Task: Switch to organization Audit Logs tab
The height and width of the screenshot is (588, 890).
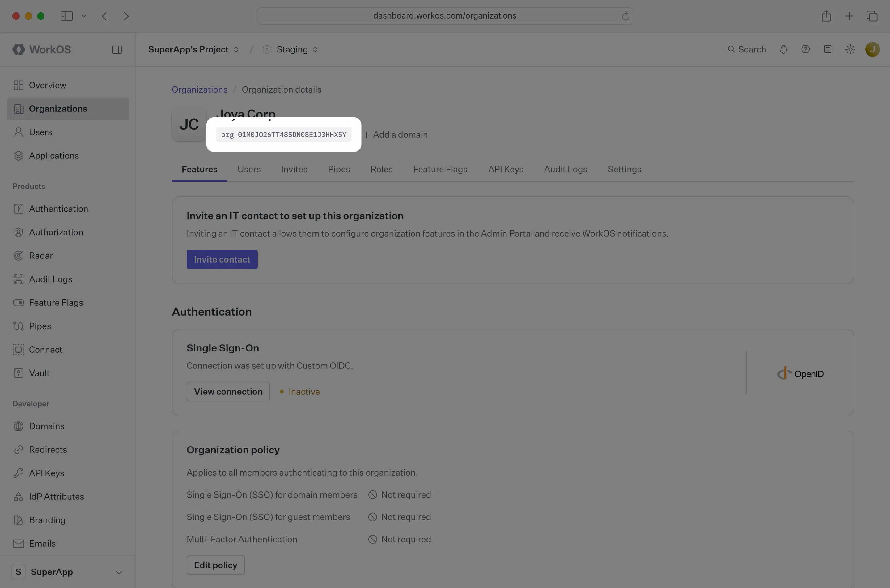Action: [x=566, y=169]
